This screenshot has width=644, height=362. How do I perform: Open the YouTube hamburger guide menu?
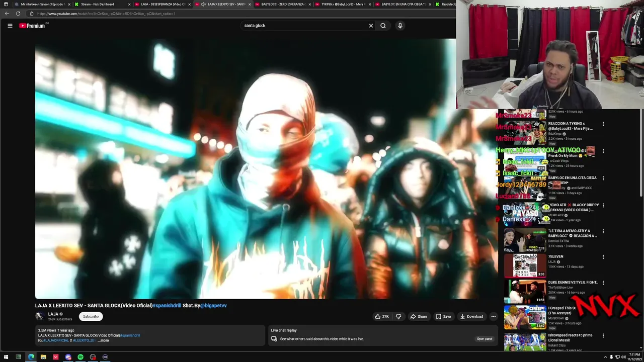[10, 26]
